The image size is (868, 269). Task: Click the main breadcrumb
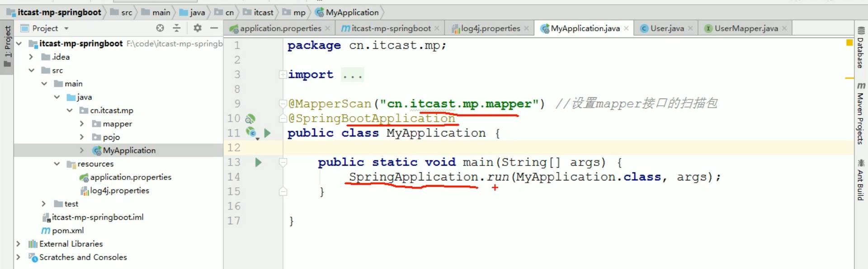[x=156, y=12]
